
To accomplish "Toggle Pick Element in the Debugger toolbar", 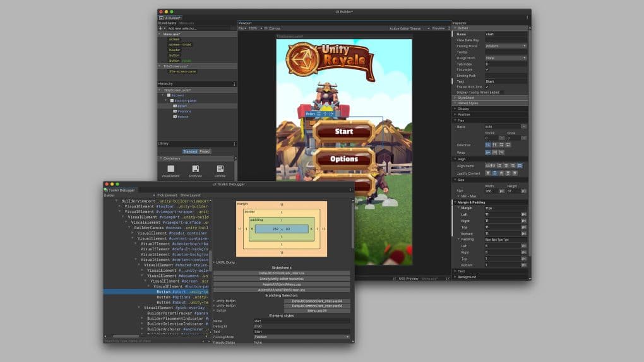I will [167, 196].
